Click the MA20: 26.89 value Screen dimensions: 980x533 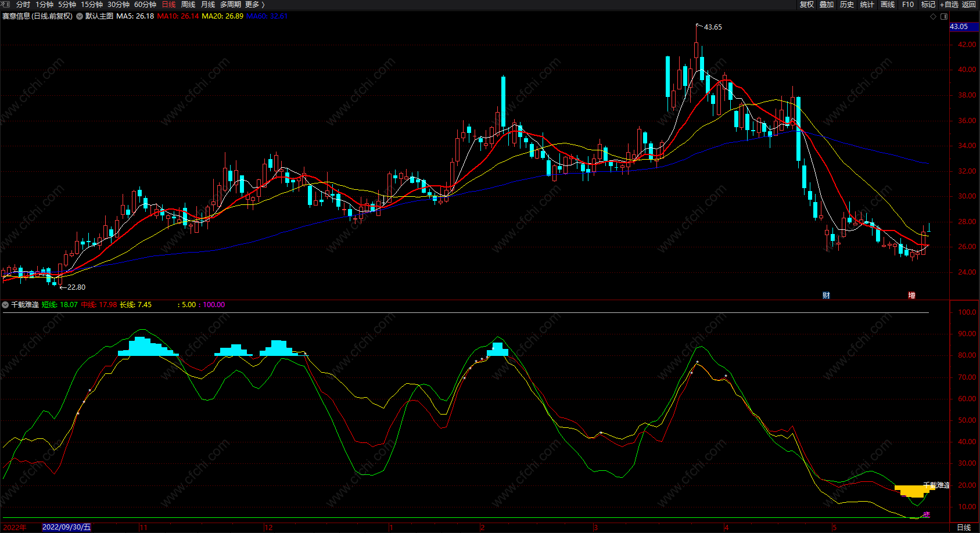pos(222,16)
